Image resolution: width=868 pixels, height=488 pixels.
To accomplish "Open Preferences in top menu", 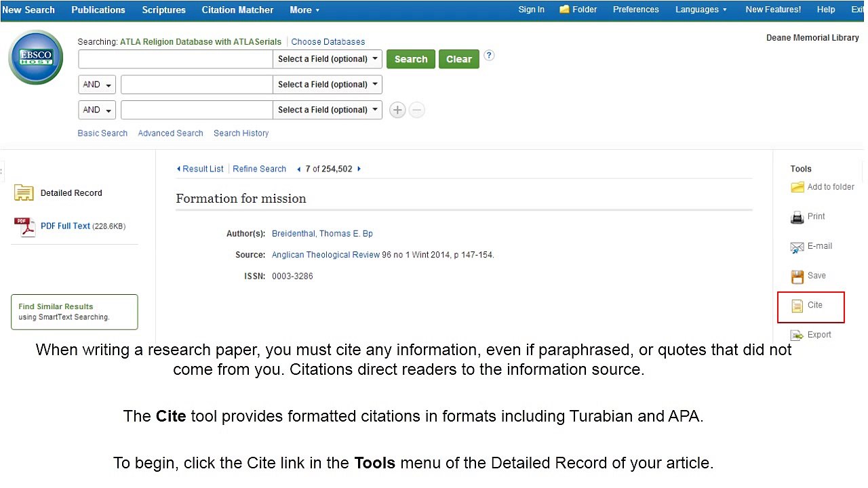I will click(x=636, y=9).
